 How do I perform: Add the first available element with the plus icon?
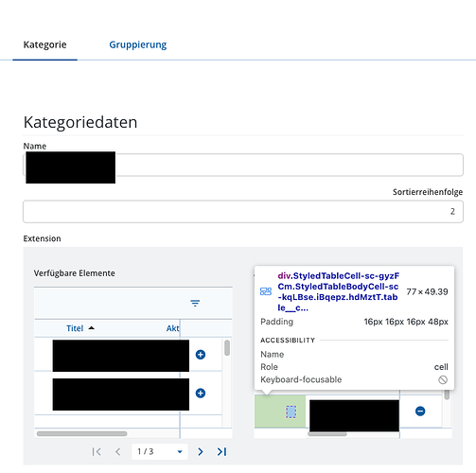(x=201, y=355)
